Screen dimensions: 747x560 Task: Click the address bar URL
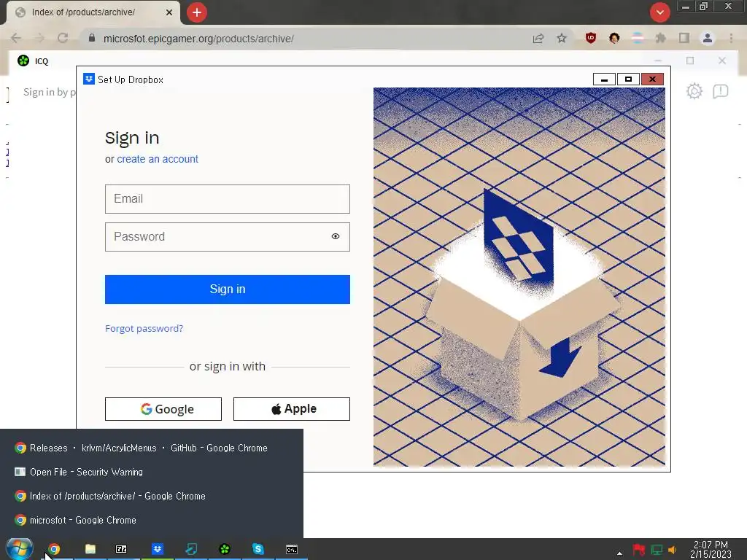198,39
